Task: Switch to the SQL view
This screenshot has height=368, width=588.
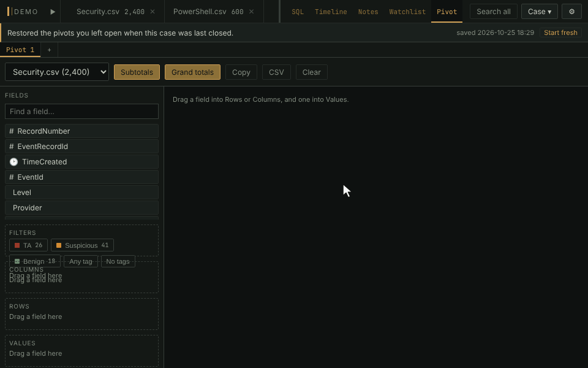Action: 298,12
